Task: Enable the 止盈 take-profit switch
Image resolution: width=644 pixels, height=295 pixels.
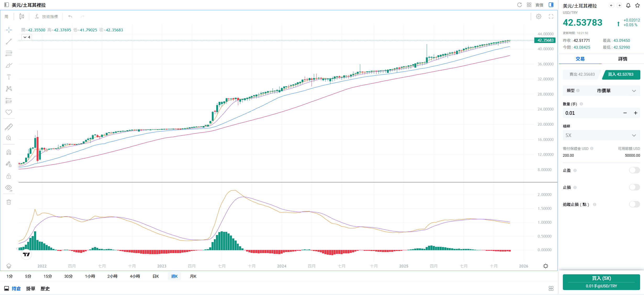Action: [x=634, y=170]
